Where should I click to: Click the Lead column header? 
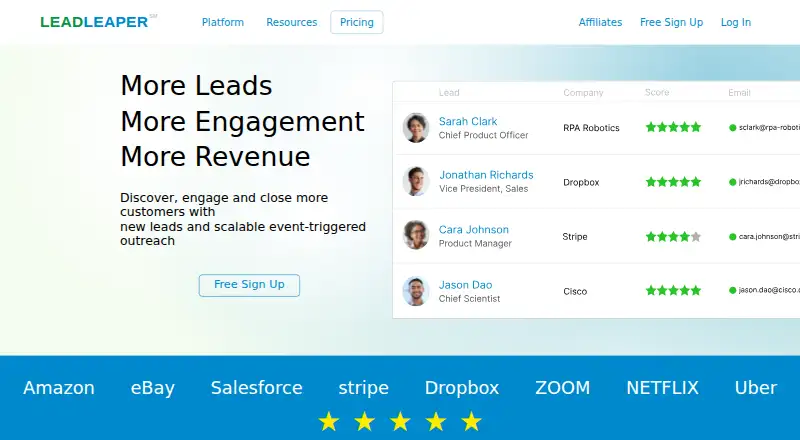point(449,92)
